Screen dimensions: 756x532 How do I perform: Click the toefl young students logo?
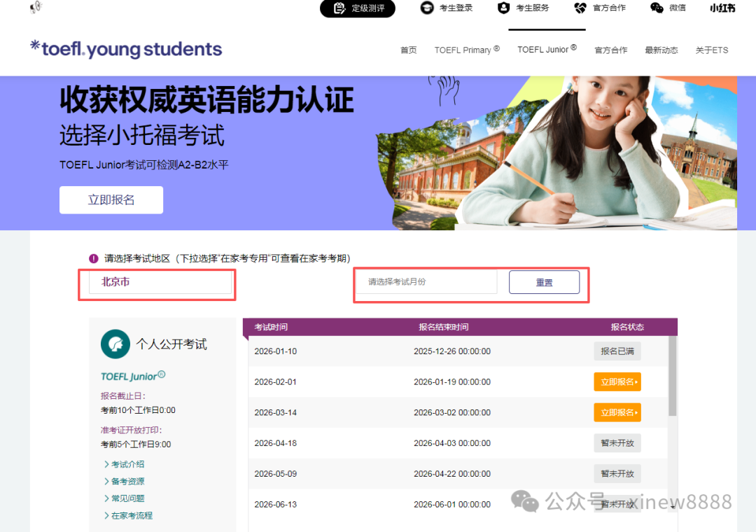126,49
